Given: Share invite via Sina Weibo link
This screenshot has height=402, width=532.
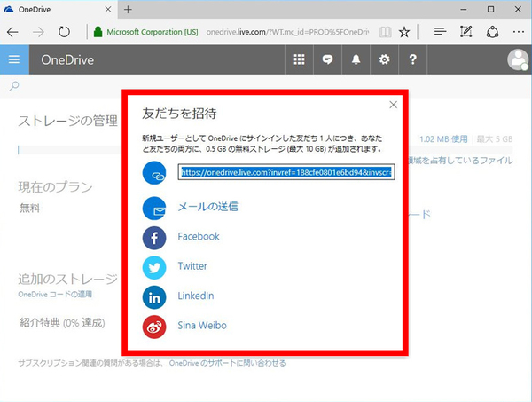Looking at the screenshot, I should tap(202, 326).
